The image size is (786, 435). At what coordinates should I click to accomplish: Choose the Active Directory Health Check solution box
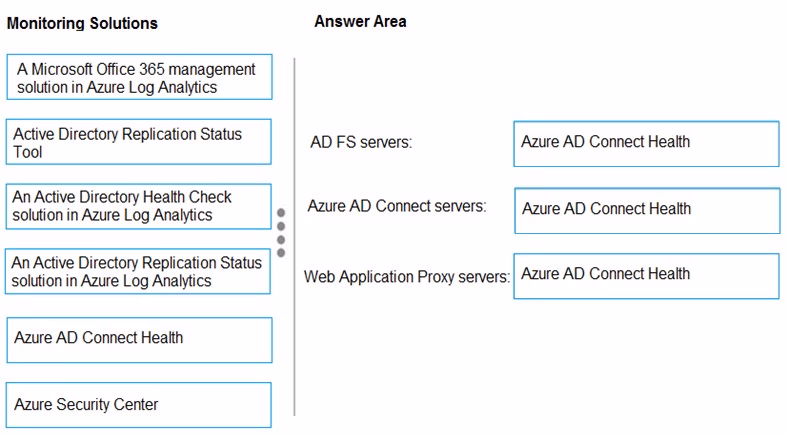click(x=139, y=206)
